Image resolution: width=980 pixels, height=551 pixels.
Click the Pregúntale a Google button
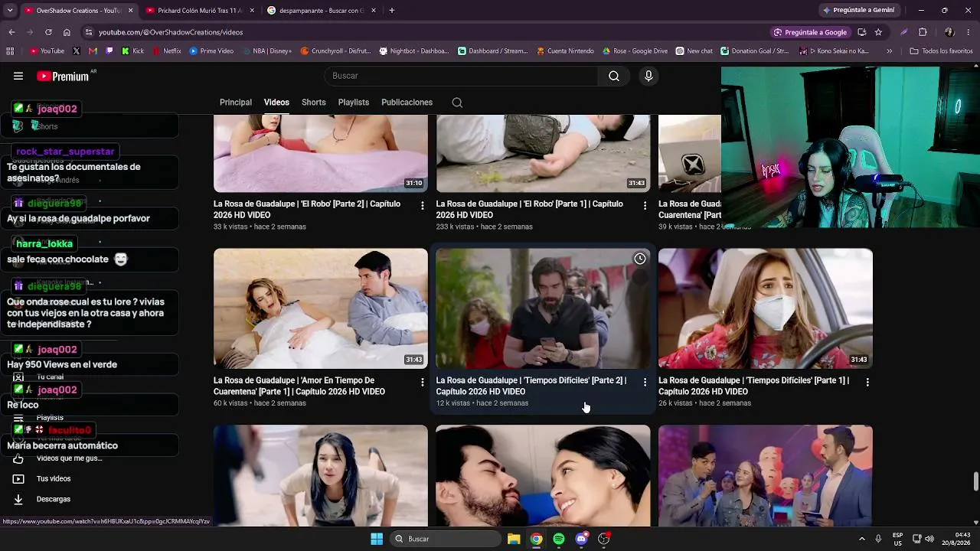810,32
